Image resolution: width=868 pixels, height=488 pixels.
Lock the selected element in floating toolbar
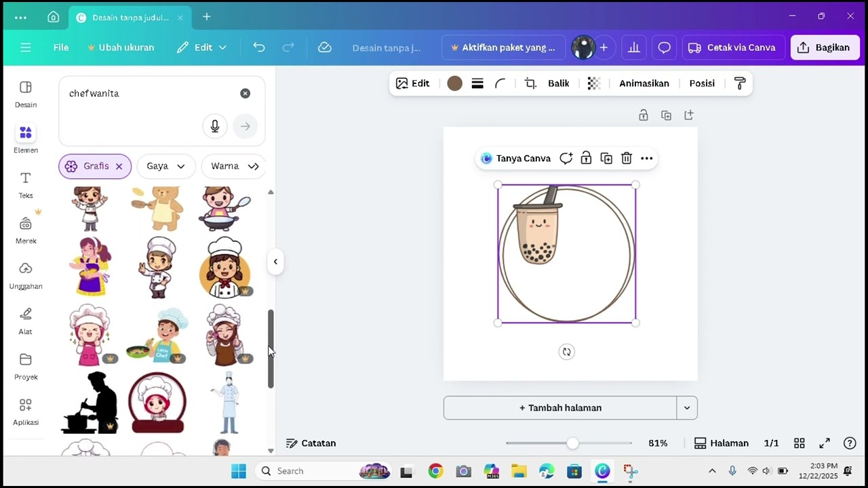pyautogui.click(x=586, y=159)
